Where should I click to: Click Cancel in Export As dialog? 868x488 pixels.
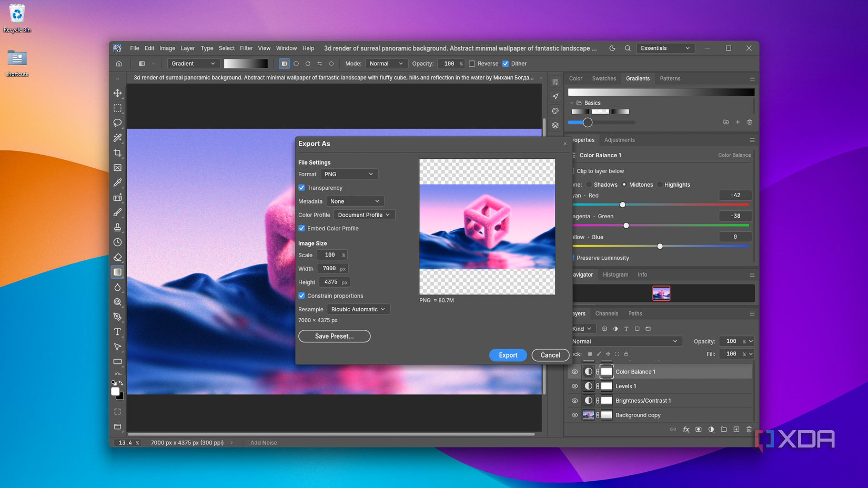click(550, 355)
